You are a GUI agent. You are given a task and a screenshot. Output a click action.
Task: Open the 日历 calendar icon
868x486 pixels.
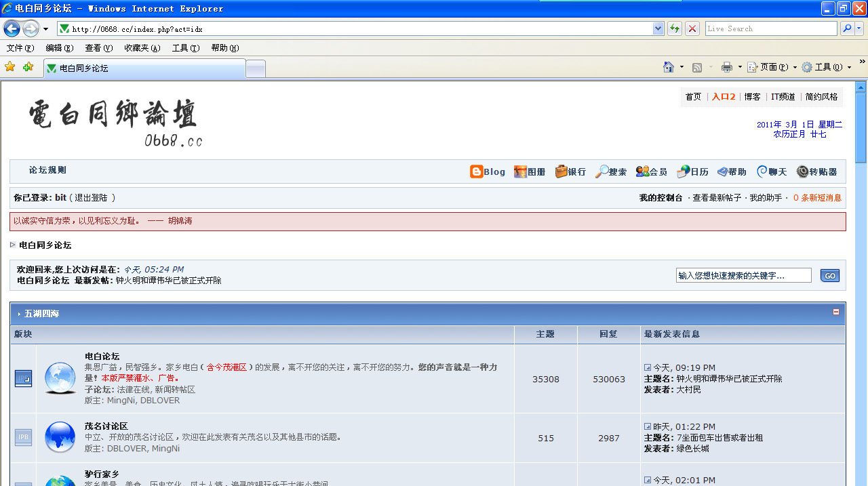tap(684, 171)
